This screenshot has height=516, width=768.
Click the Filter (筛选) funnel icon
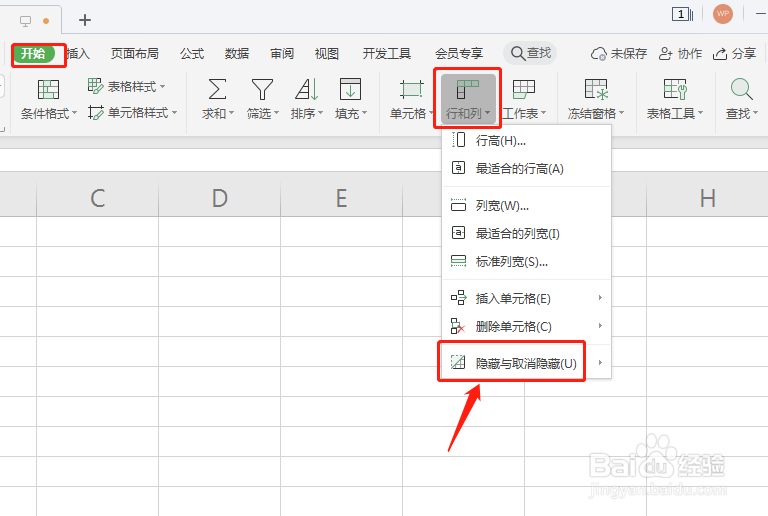point(262,90)
